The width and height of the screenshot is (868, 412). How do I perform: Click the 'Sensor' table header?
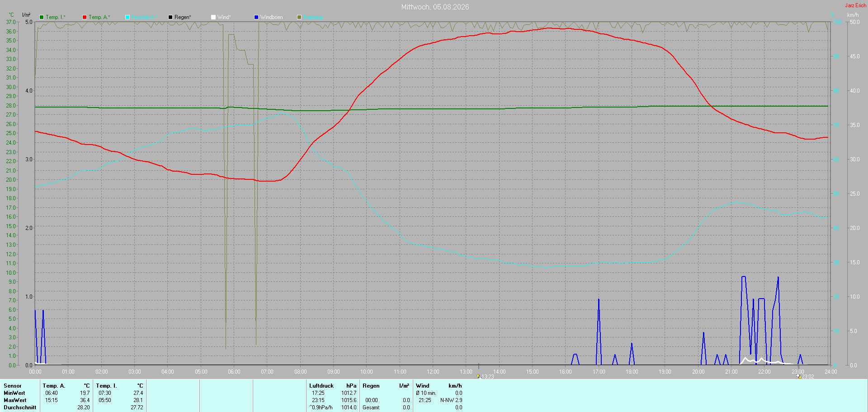click(13, 386)
